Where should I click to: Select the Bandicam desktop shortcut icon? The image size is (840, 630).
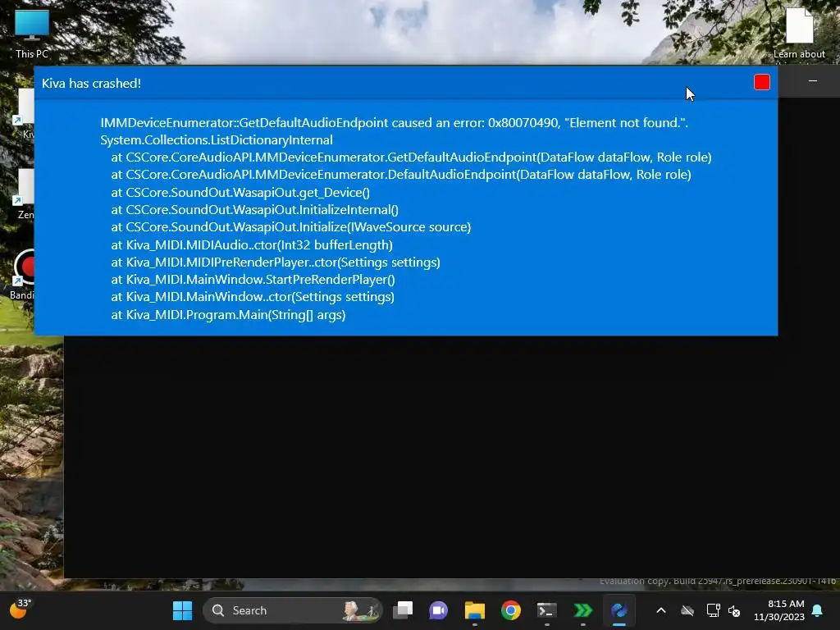point(24,273)
